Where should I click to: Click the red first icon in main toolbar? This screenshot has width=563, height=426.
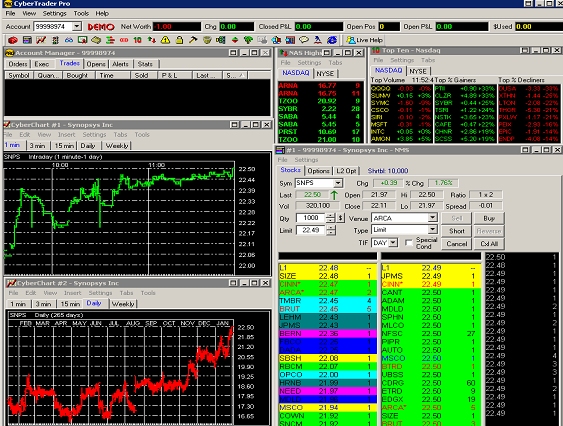click(13, 40)
